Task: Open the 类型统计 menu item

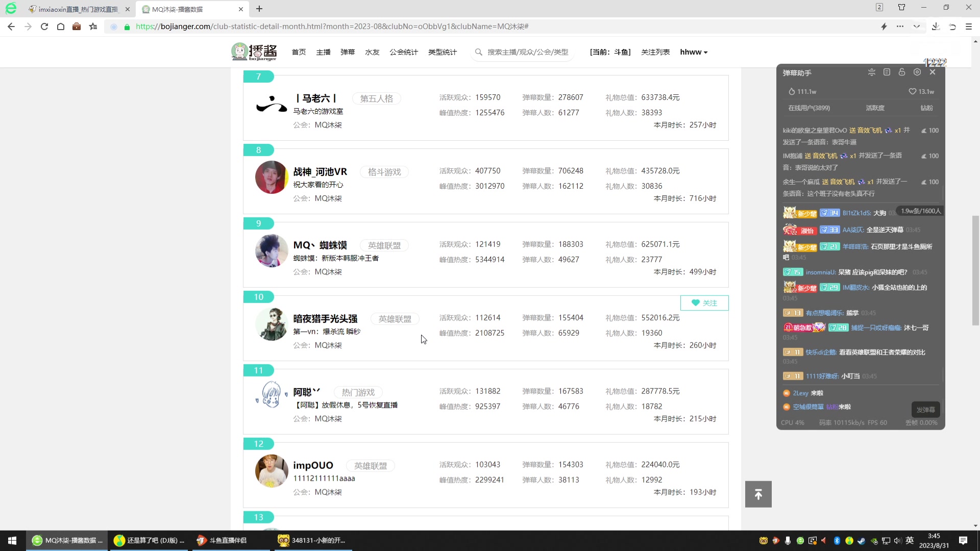Action: [442, 52]
